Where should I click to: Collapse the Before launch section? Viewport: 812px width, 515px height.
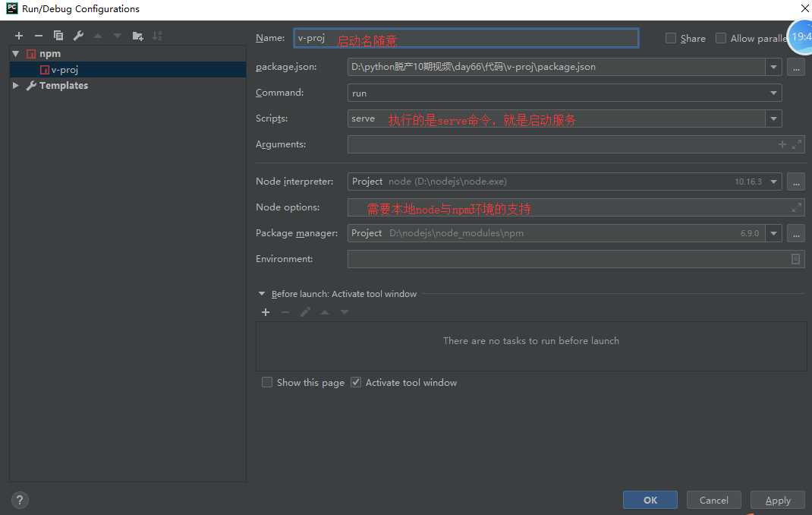[x=262, y=294]
